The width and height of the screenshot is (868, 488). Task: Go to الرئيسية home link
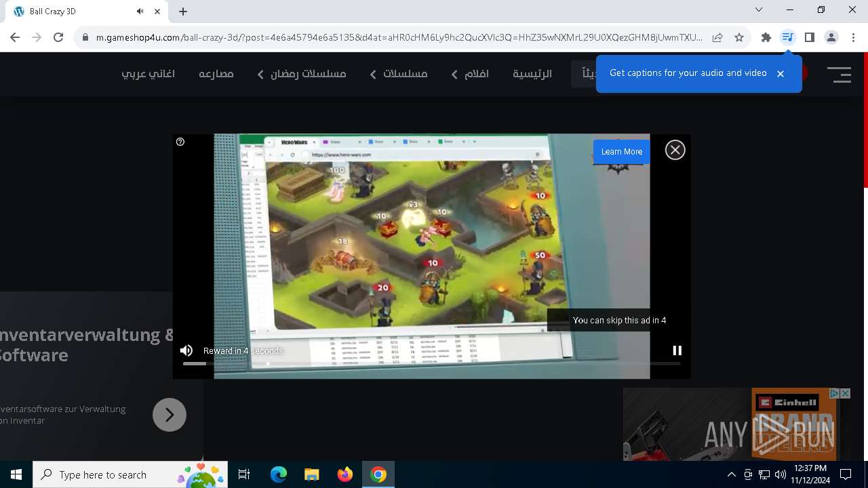point(532,74)
